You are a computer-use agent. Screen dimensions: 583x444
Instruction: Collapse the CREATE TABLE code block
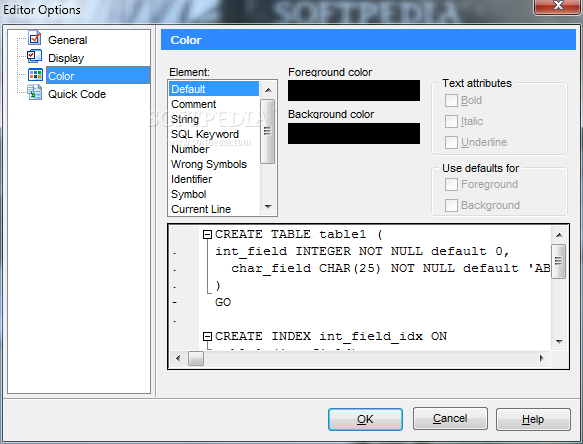[207, 234]
